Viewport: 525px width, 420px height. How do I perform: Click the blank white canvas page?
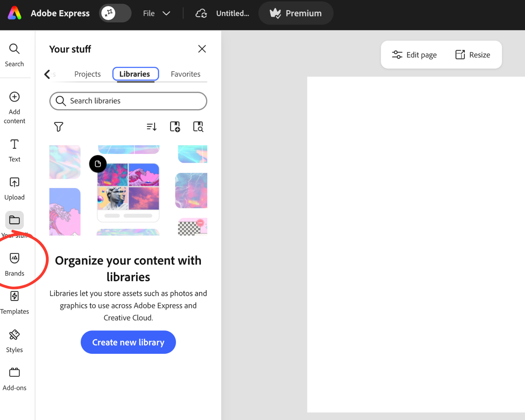pos(416,244)
